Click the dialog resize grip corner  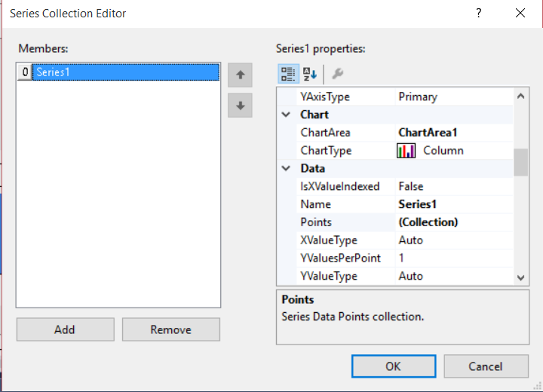(x=538, y=387)
